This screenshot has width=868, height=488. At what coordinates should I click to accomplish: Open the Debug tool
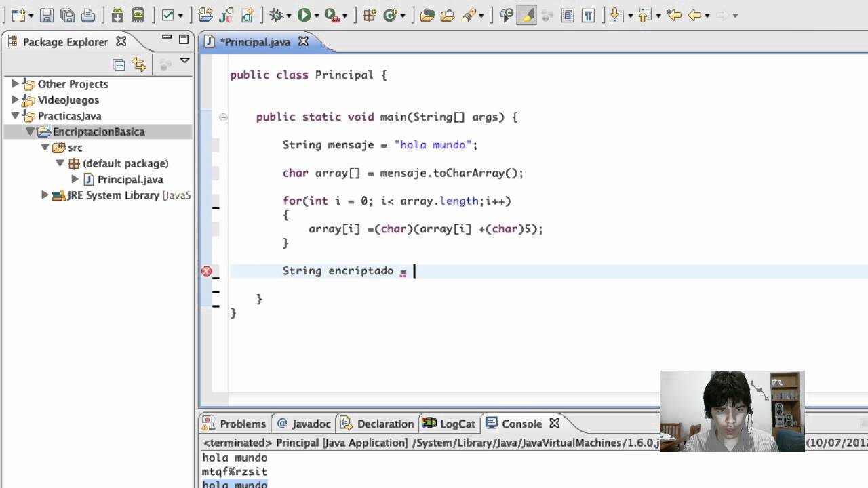point(275,14)
